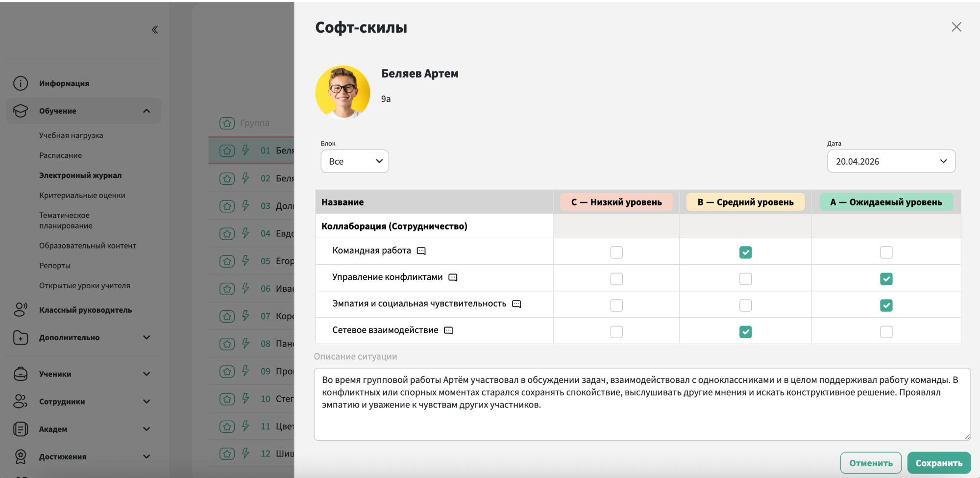The height and width of the screenshot is (478, 980).
Task: Click the Академ document icon
Action: [21, 429]
